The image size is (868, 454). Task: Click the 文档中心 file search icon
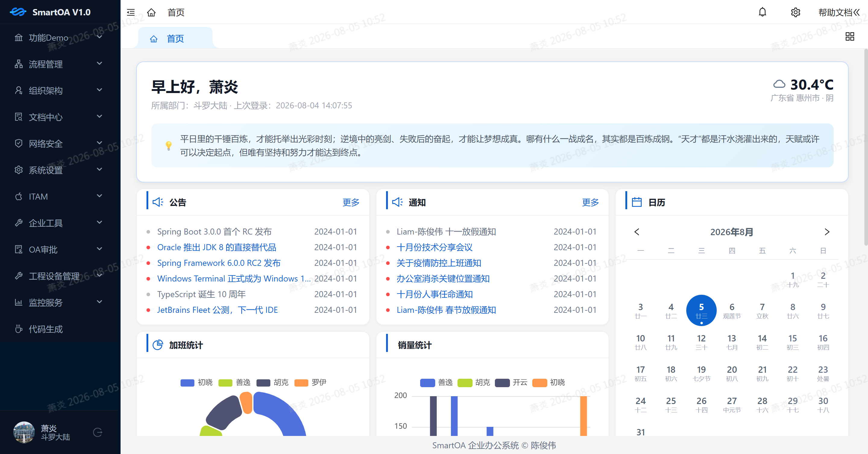tap(18, 117)
